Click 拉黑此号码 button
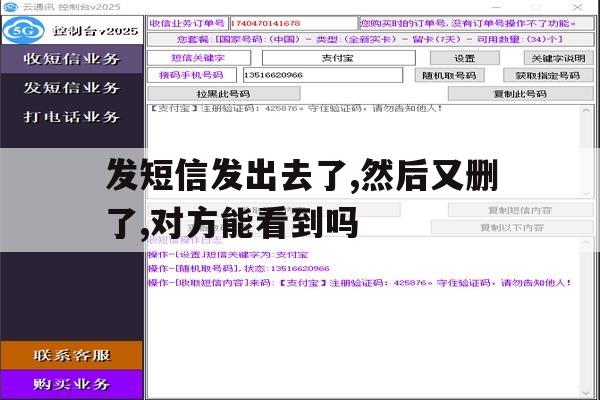The width and height of the screenshot is (600, 400). coord(223,93)
